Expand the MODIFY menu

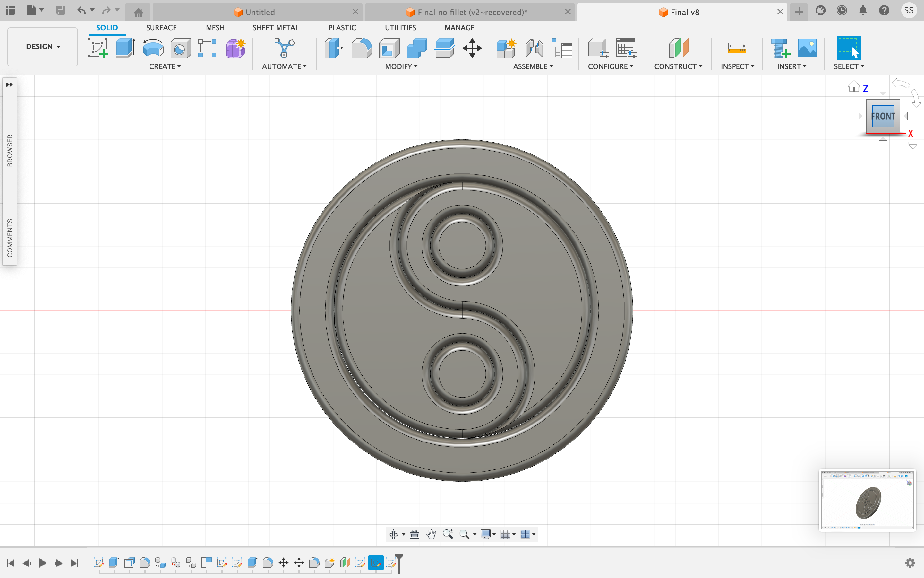[401, 66]
